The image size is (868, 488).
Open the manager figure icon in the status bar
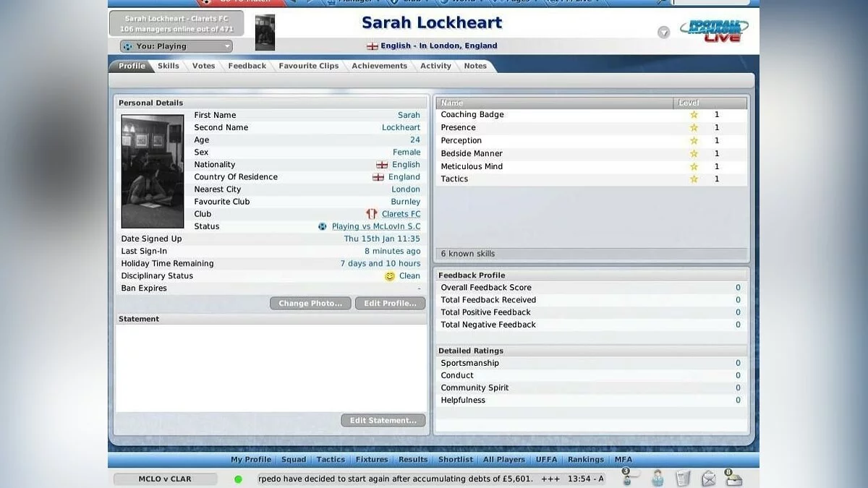(x=658, y=478)
